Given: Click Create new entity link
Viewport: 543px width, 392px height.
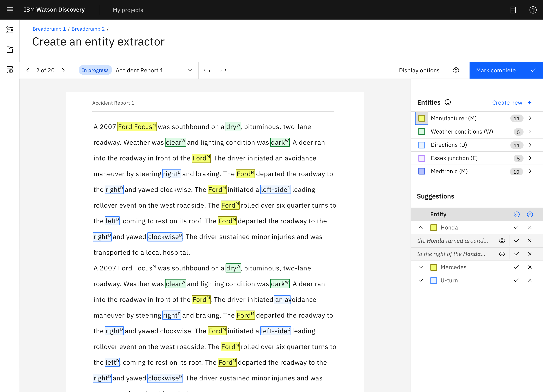Looking at the screenshot, I should tap(507, 103).
